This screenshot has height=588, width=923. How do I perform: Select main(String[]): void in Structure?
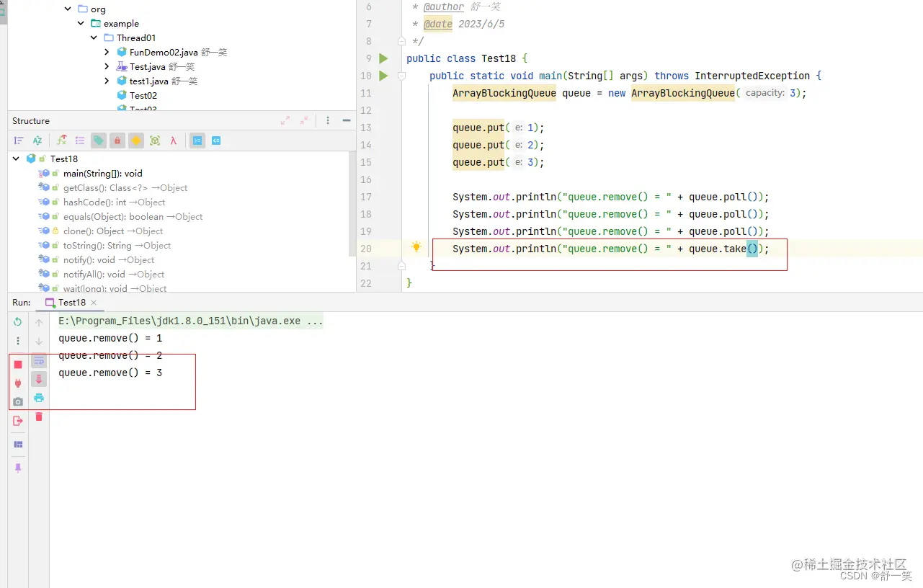coord(103,173)
